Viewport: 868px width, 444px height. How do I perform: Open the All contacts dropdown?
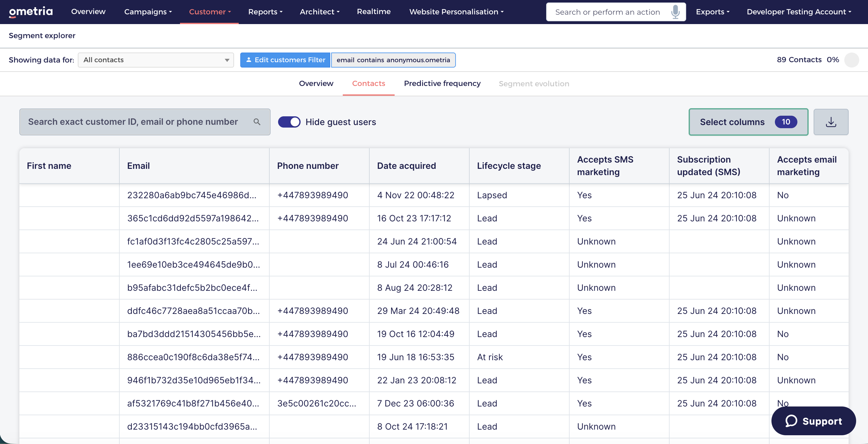pyautogui.click(x=156, y=60)
